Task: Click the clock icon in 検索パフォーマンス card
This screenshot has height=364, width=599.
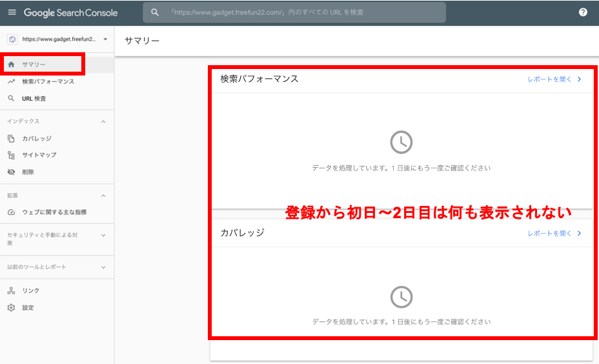Action: pyautogui.click(x=401, y=142)
